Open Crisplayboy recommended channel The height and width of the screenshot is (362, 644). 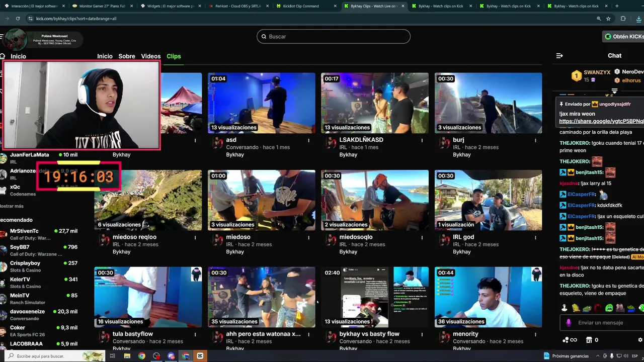tap(39, 266)
